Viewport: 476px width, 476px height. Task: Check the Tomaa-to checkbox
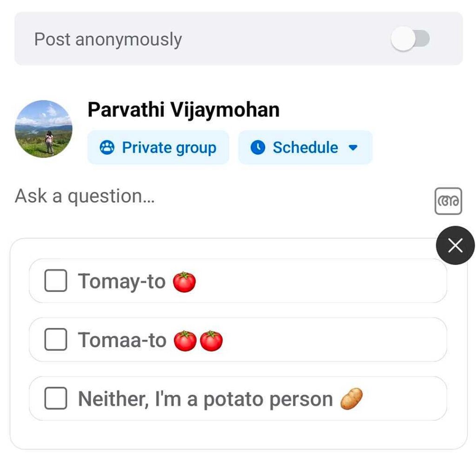(x=56, y=340)
